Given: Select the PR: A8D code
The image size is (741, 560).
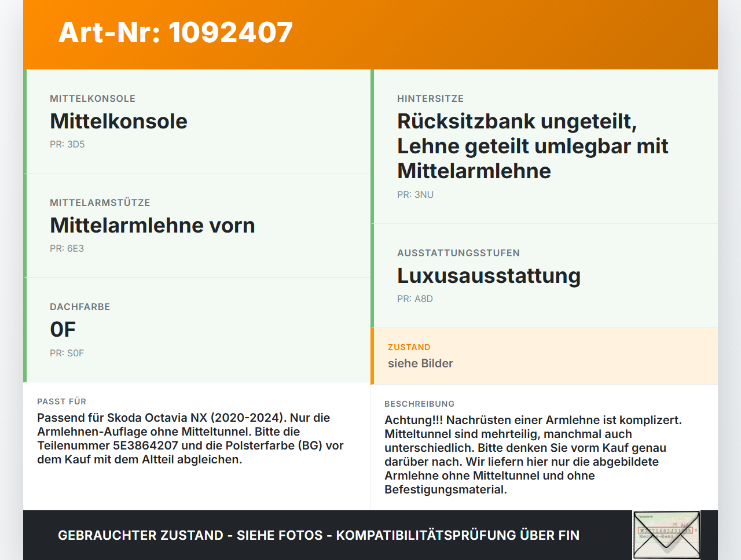Looking at the screenshot, I should 415,299.
